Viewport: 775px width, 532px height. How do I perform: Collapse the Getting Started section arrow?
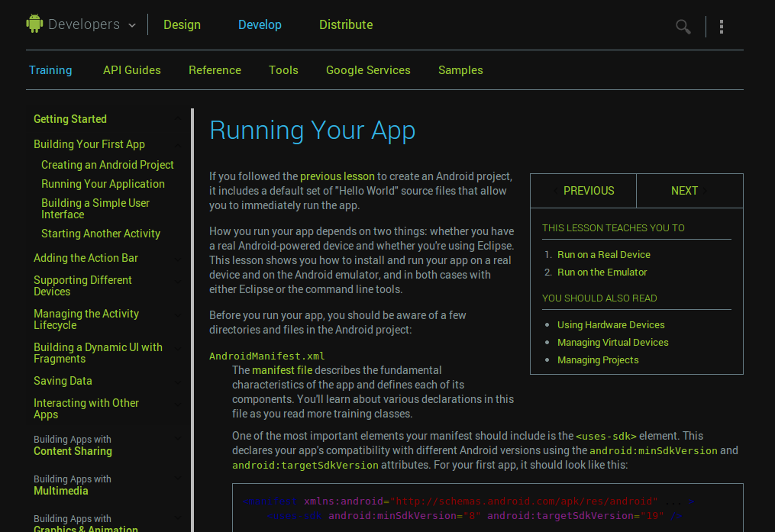(x=178, y=119)
